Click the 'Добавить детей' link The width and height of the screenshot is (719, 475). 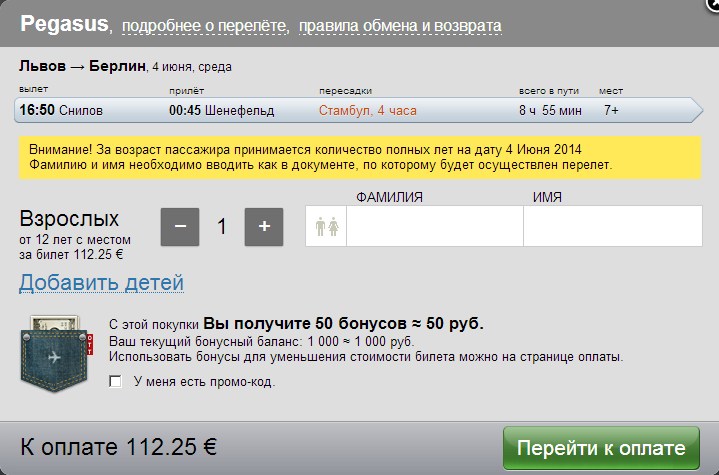click(x=101, y=283)
